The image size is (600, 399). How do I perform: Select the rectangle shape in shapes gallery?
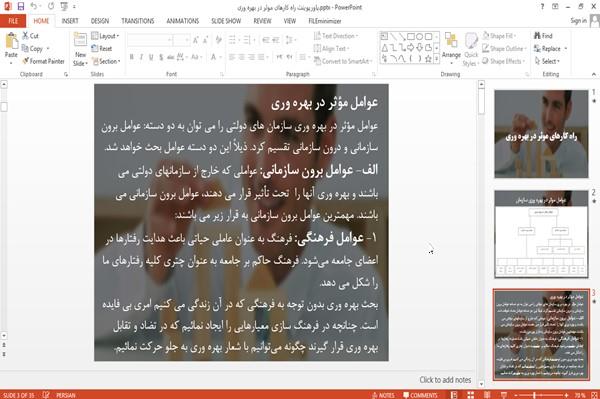(x=411, y=37)
